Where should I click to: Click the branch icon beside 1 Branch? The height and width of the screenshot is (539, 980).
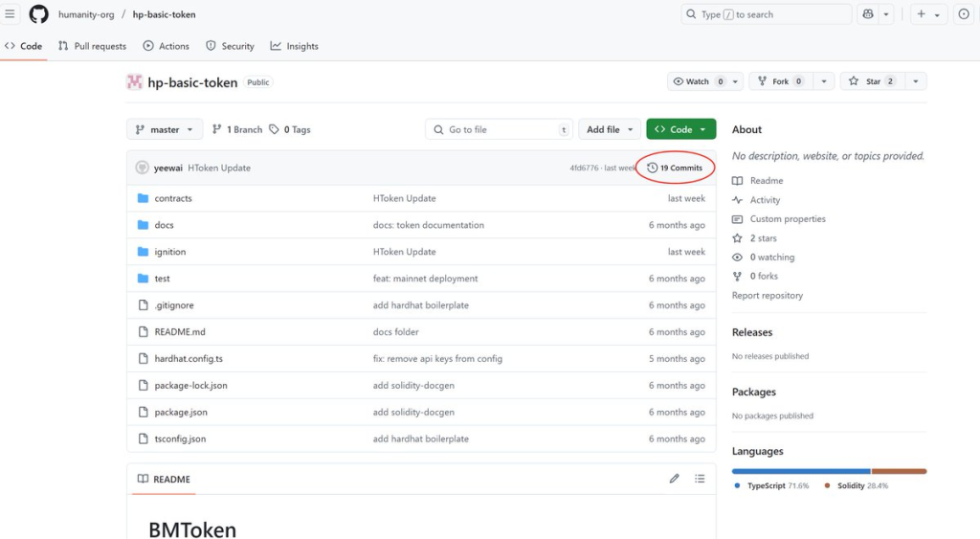pos(217,129)
